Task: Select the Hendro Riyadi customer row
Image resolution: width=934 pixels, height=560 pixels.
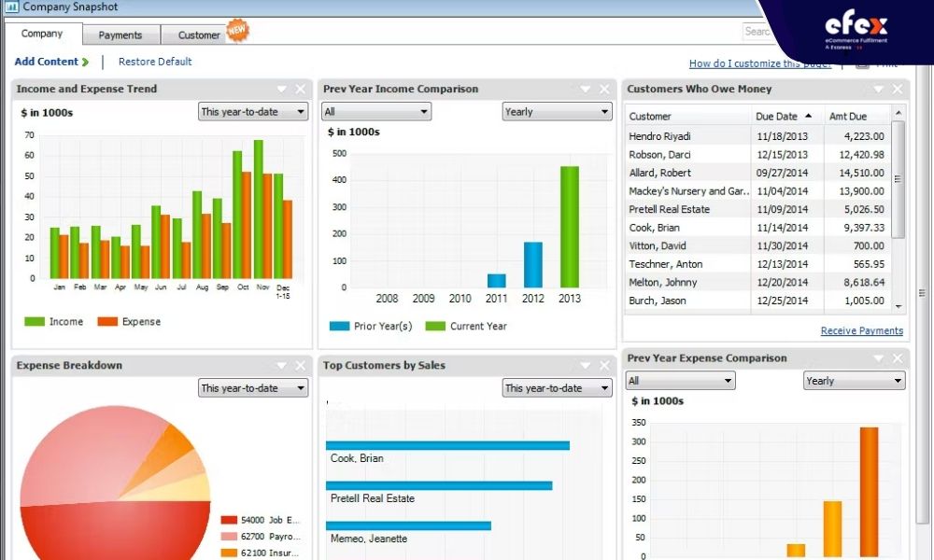Action: (758, 136)
